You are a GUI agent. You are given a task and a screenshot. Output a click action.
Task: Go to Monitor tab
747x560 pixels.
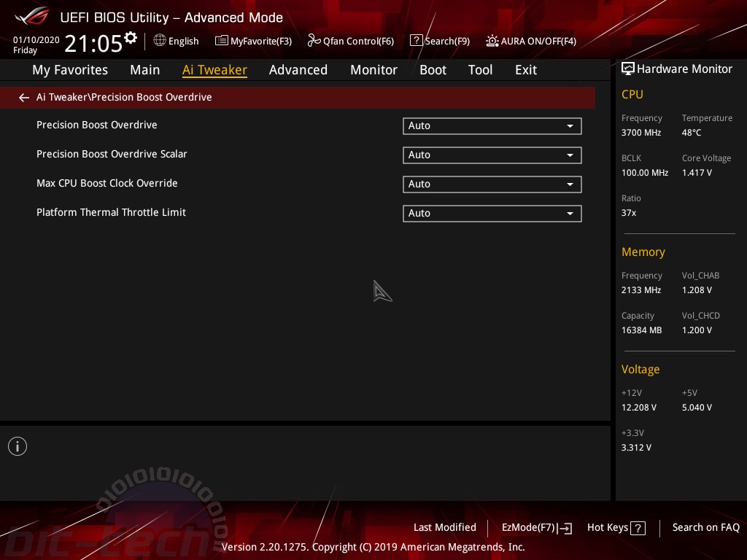coord(373,70)
